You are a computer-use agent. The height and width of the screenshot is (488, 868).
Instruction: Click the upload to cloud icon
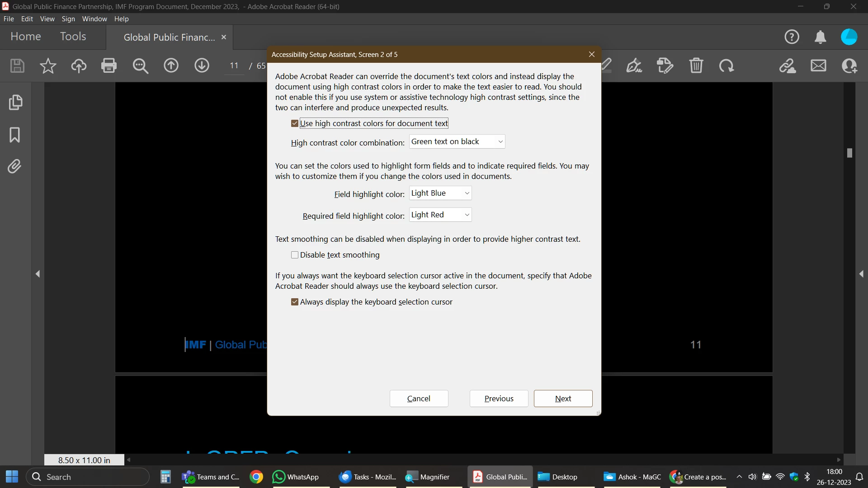click(79, 66)
